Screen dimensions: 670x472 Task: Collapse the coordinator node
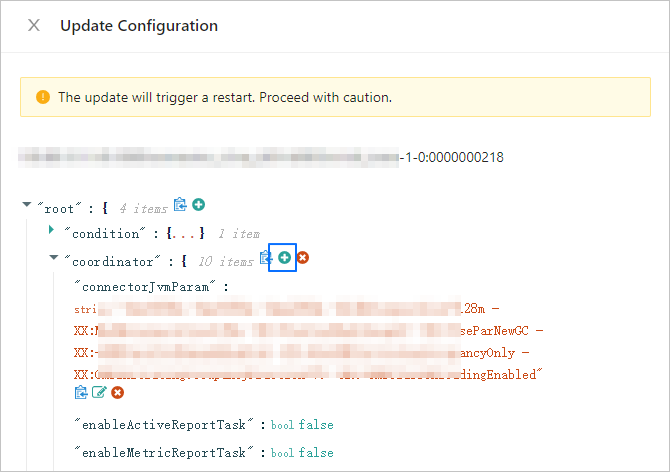pyautogui.click(x=53, y=259)
